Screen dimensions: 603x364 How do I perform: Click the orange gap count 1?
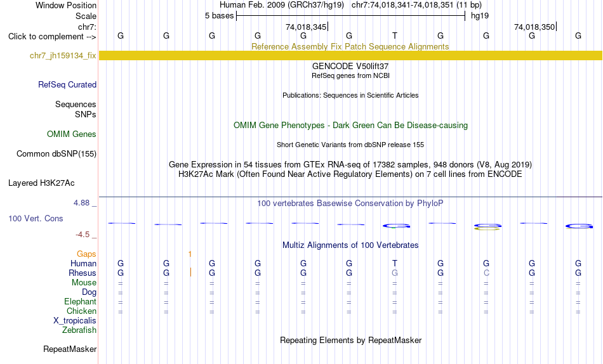click(190, 254)
